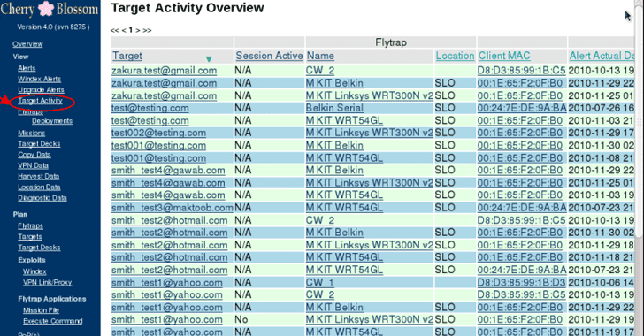Go to the next page arrow
Viewport: 644px width, 336px height.
coord(138,30)
